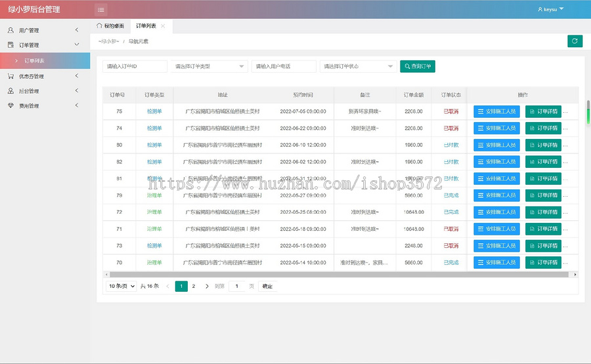View order details for order 70

pyautogui.click(x=543, y=262)
